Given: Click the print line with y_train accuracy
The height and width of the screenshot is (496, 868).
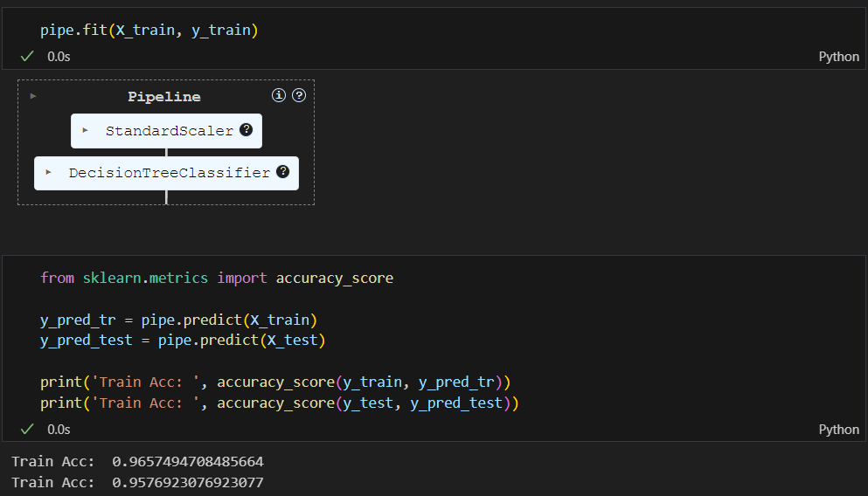Looking at the screenshot, I should (x=275, y=382).
